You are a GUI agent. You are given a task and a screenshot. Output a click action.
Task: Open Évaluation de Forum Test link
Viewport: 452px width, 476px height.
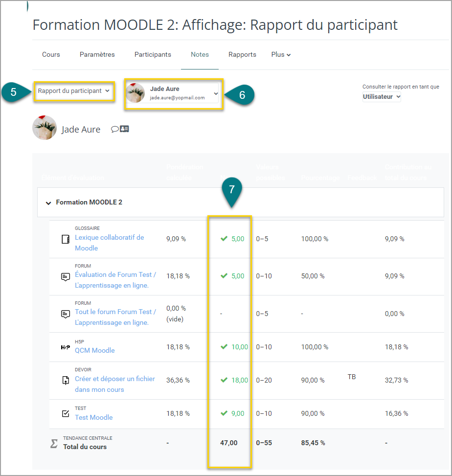pos(115,280)
